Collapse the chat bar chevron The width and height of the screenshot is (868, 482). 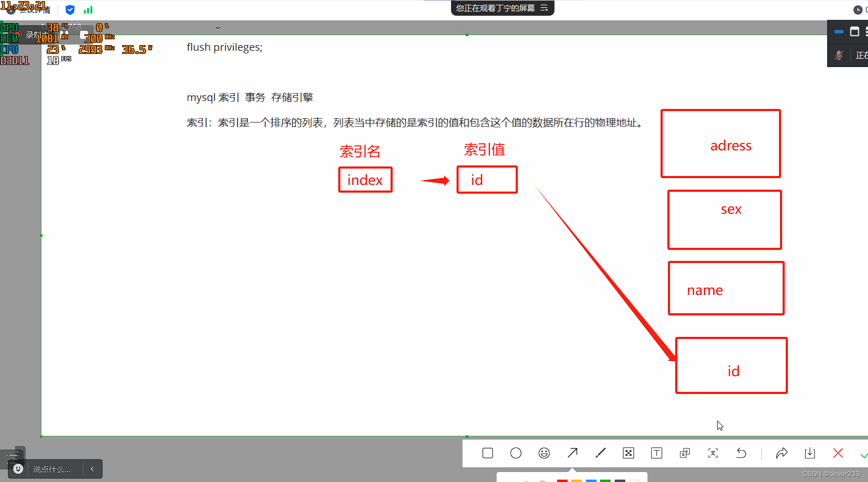[x=92, y=469]
